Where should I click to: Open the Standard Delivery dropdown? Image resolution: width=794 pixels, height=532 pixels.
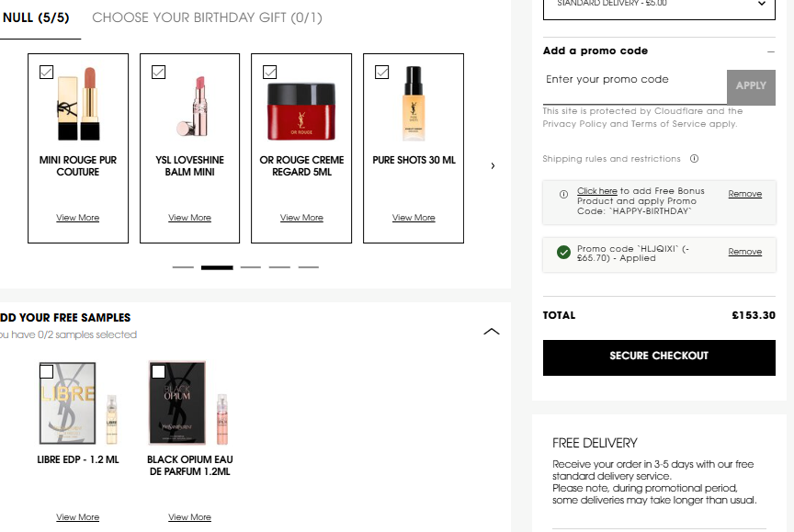pyautogui.click(x=659, y=6)
